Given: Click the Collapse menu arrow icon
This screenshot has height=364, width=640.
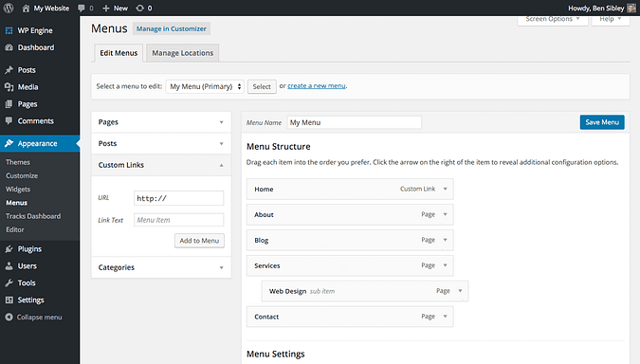Looking at the screenshot, I should [9, 317].
